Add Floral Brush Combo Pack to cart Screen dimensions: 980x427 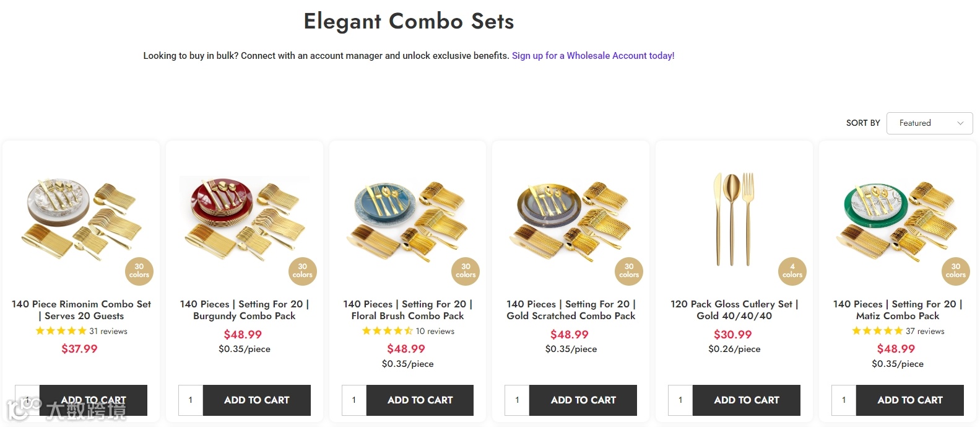[x=420, y=400]
